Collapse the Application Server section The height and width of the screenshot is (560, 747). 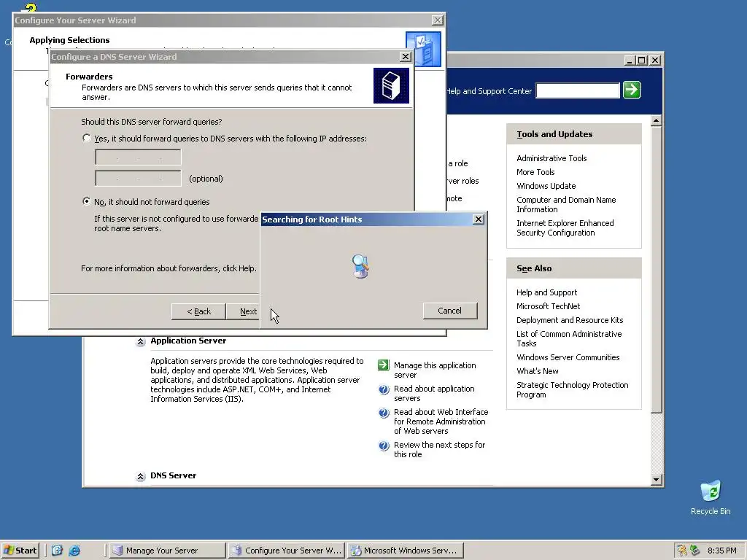[x=140, y=341]
